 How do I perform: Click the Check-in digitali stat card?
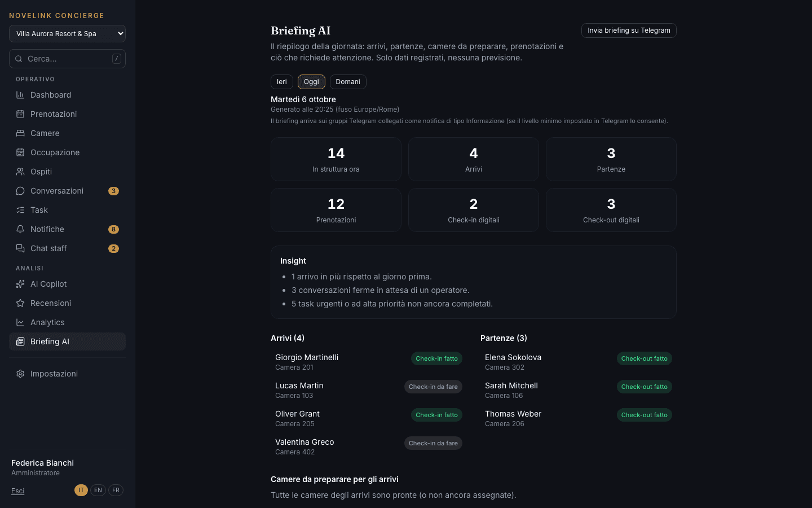pyautogui.click(x=474, y=210)
